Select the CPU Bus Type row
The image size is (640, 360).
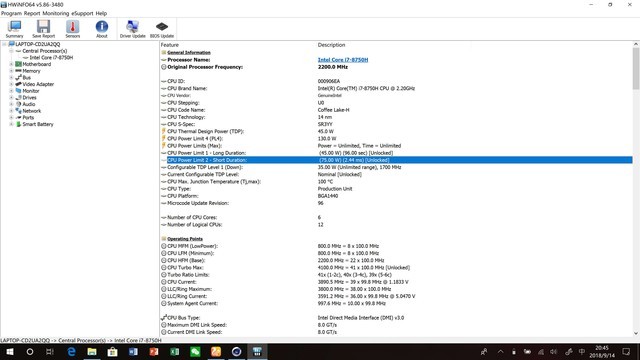[396, 318]
